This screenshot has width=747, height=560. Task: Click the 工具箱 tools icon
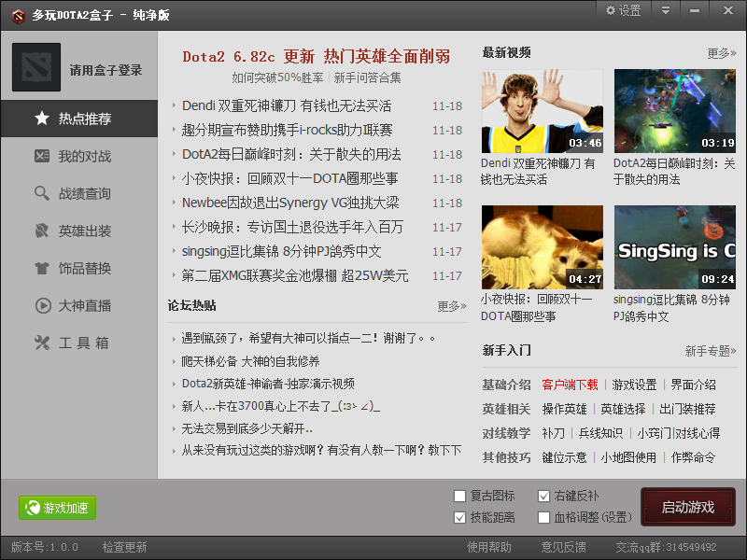click(42, 343)
